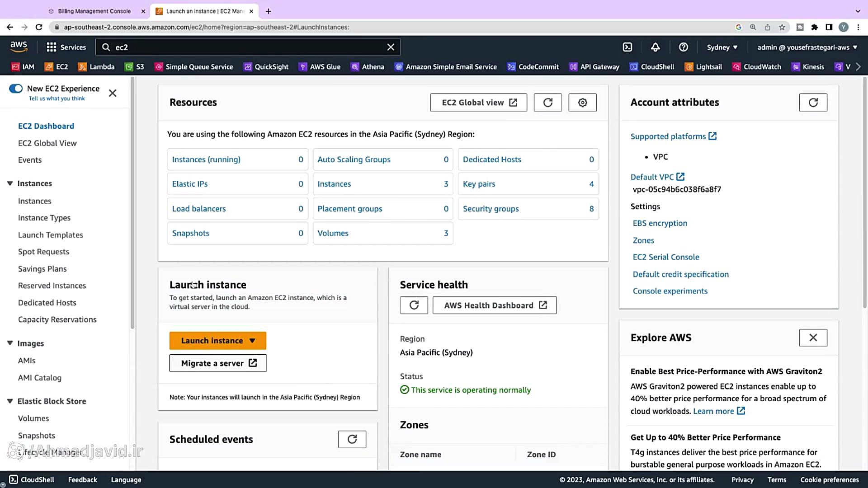Open CloudShell favorite shortcut in bookmarks bar
The image size is (868, 488).
(652, 67)
